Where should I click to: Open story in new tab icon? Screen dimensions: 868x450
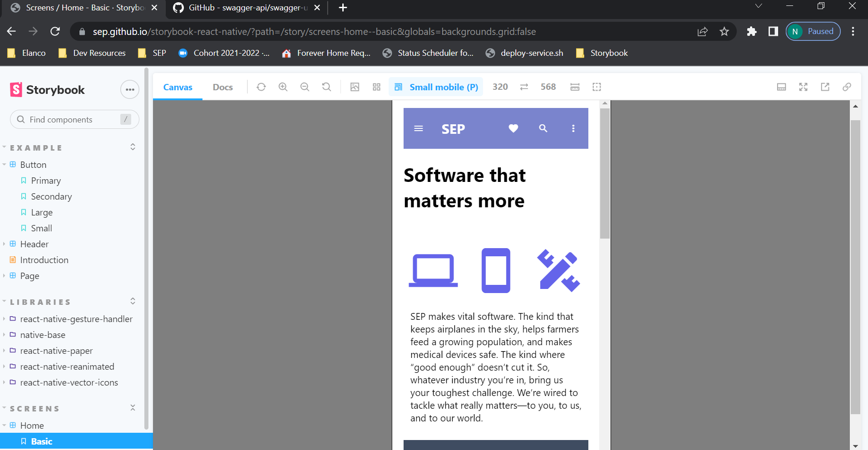pos(825,87)
